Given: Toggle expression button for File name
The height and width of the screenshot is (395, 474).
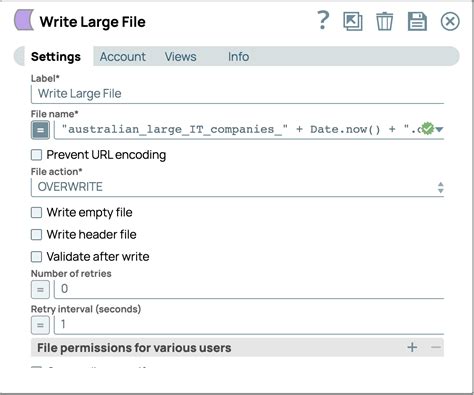Looking at the screenshot, I should (x=40, y=130).
